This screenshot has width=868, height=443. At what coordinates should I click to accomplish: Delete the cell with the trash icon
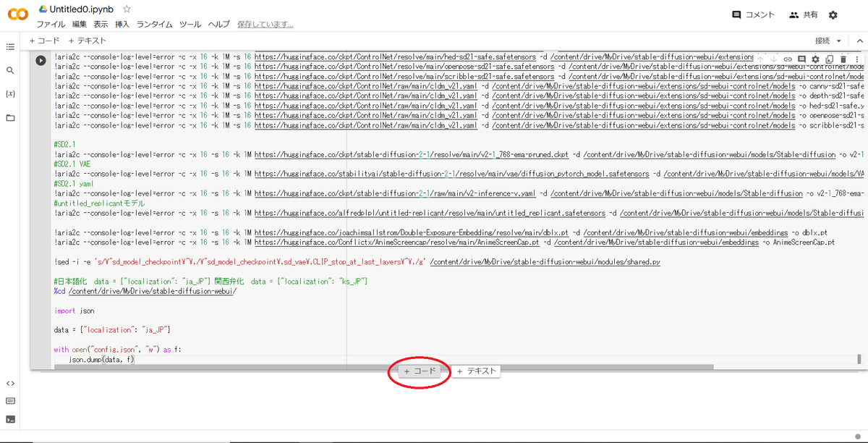(843, 59)
